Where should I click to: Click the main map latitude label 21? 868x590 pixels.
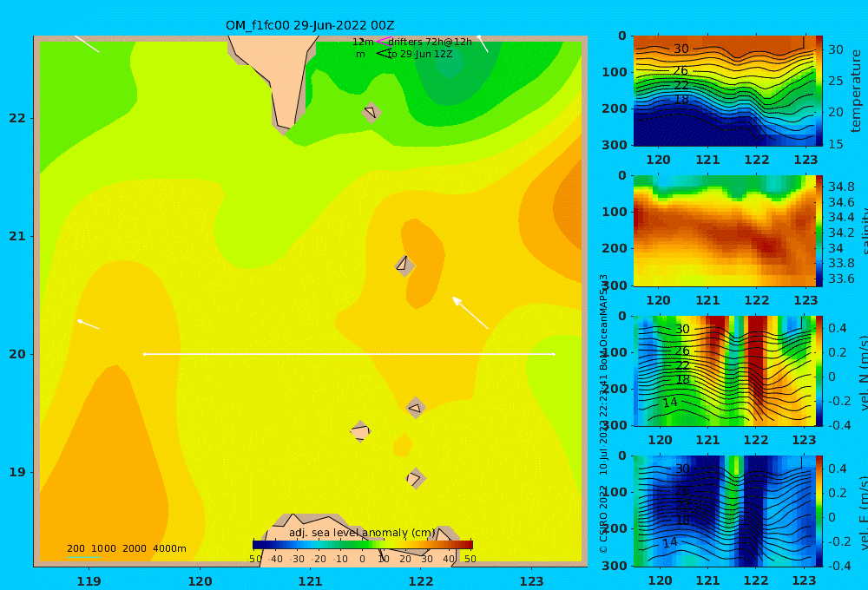17,236
